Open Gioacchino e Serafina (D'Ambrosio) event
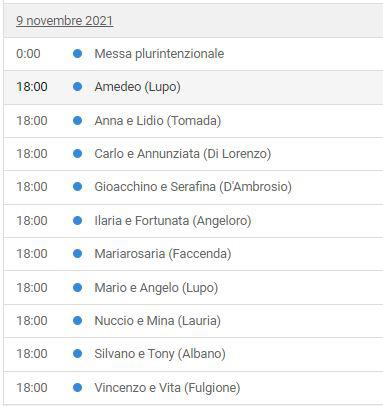 tap(193, 187)
